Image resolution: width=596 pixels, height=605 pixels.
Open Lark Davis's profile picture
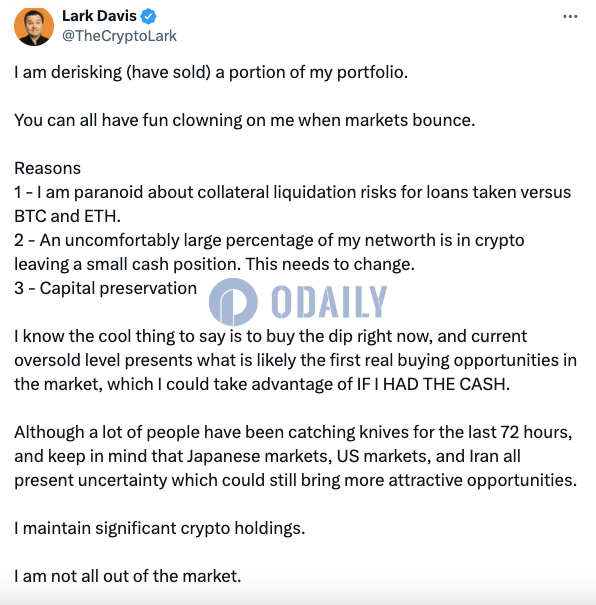pyautogui.click(x=34, y=26)
